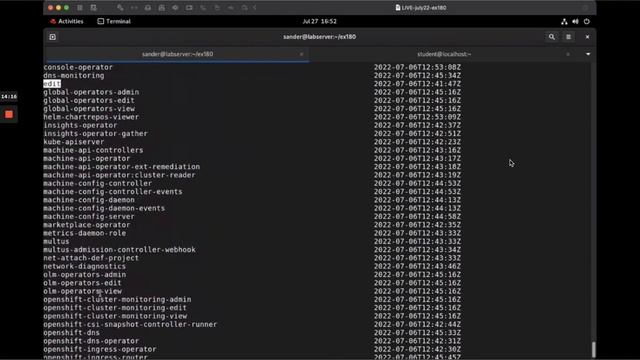The width and height of the screenshot is (640, 360).
Task: Click the network status icon in top bar
Action: click(564, 21)
